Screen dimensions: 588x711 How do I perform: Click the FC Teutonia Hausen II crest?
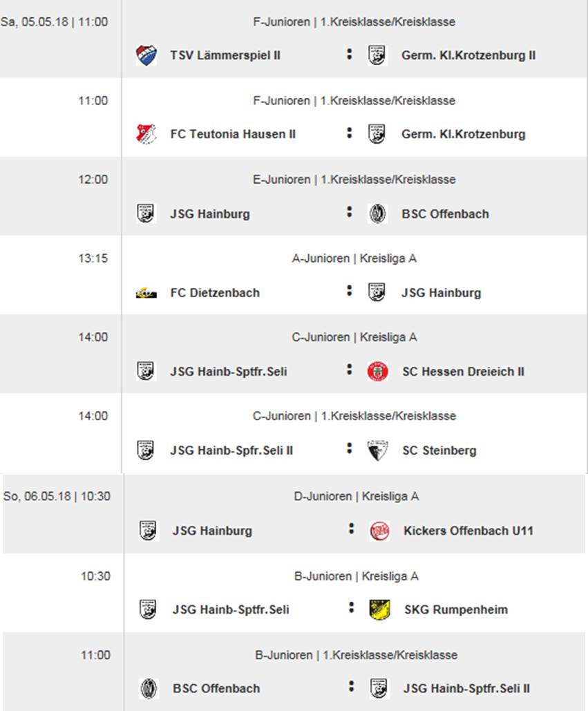click(146, 134)
